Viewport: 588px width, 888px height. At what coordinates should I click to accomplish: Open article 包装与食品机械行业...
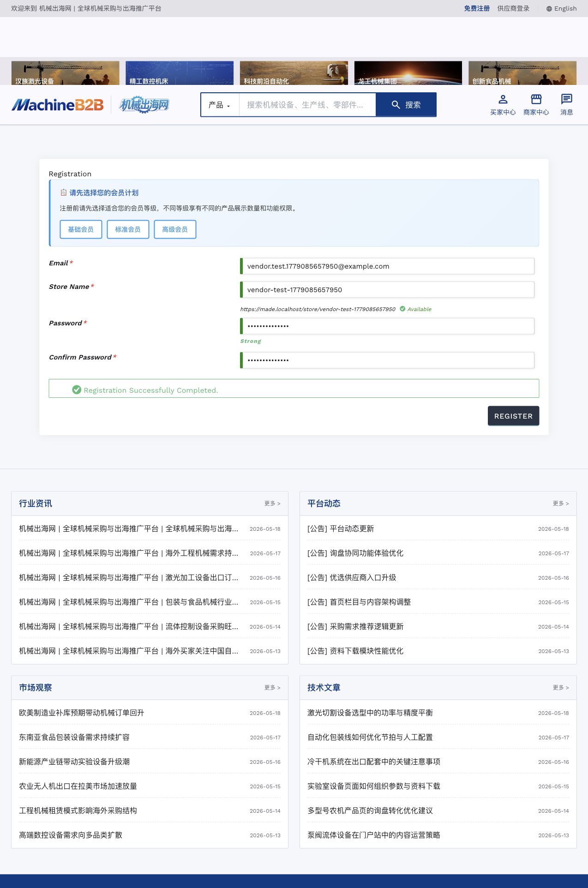point(129,602)
